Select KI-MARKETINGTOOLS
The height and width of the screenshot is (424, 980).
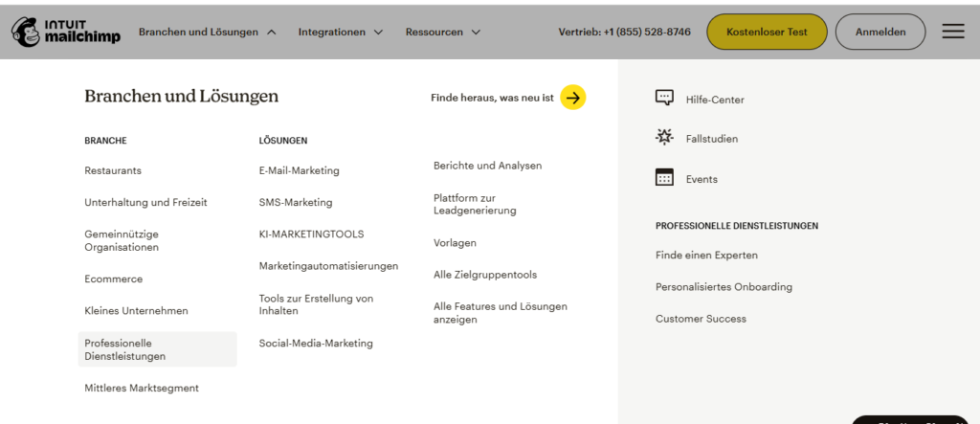point(311,234)
